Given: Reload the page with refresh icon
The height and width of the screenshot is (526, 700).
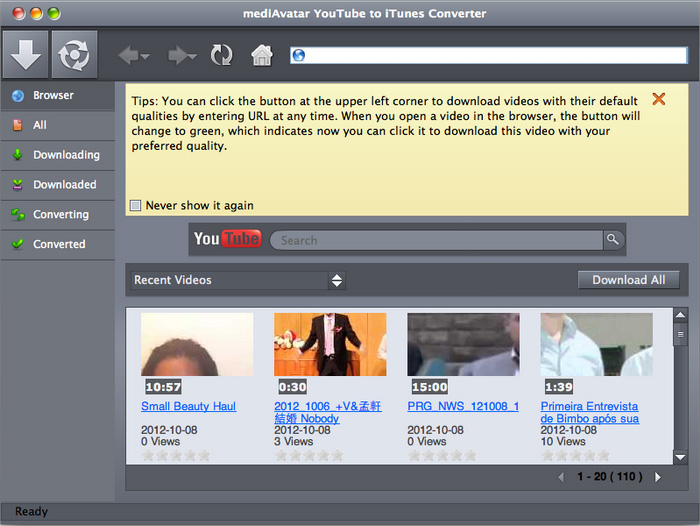Looking at the screenshot, I should click(x=221, y=55).
